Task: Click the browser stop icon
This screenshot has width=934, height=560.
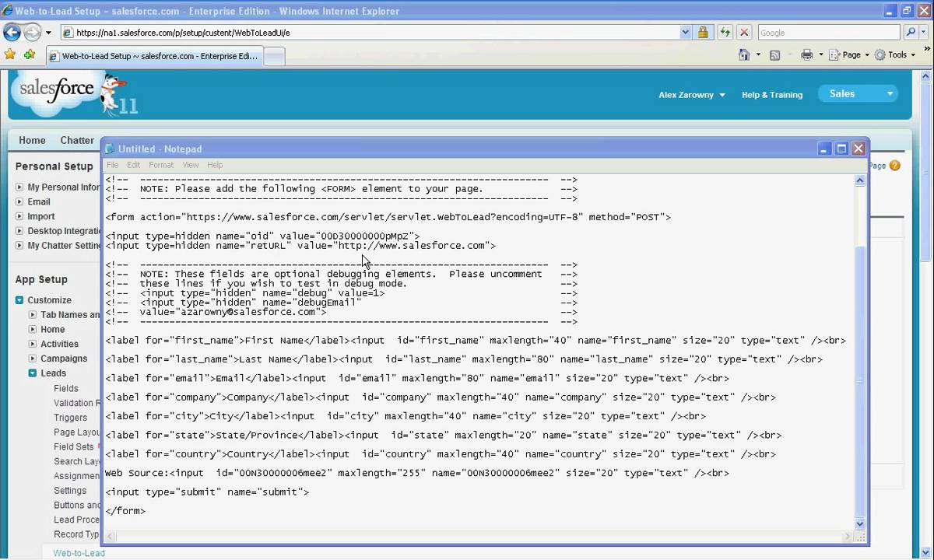Action: 745,33
